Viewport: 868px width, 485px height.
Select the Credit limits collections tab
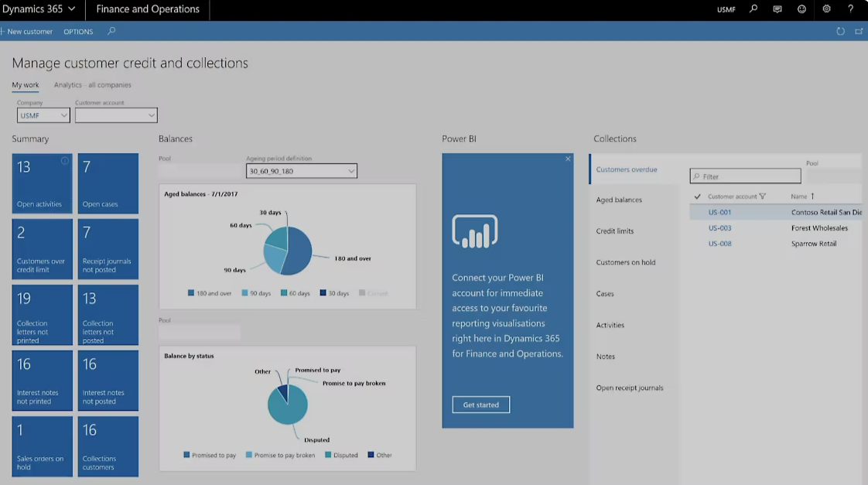[x=614, y=231]
